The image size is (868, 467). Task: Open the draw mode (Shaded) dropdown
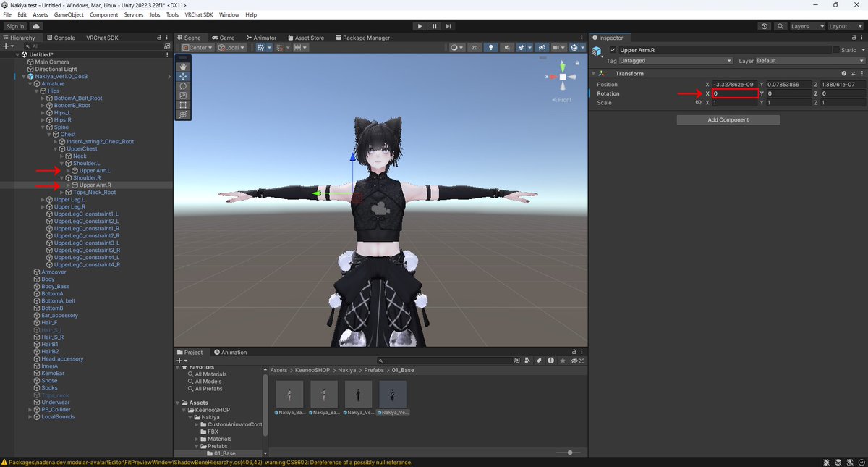[x=456, y=47]
